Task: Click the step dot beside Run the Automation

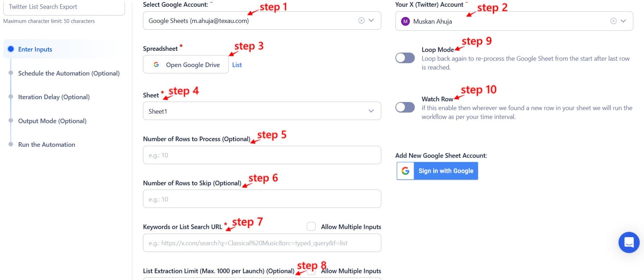Action: pyautogui.click(x=11, y=144)
